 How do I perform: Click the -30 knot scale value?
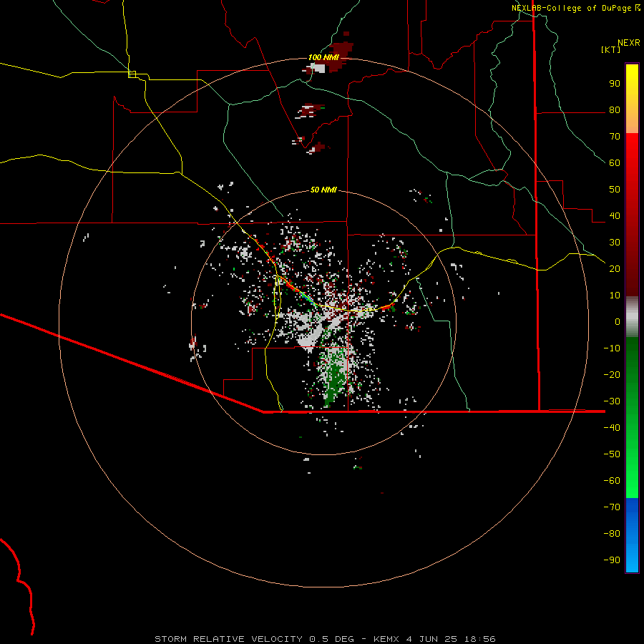point(612,401)
